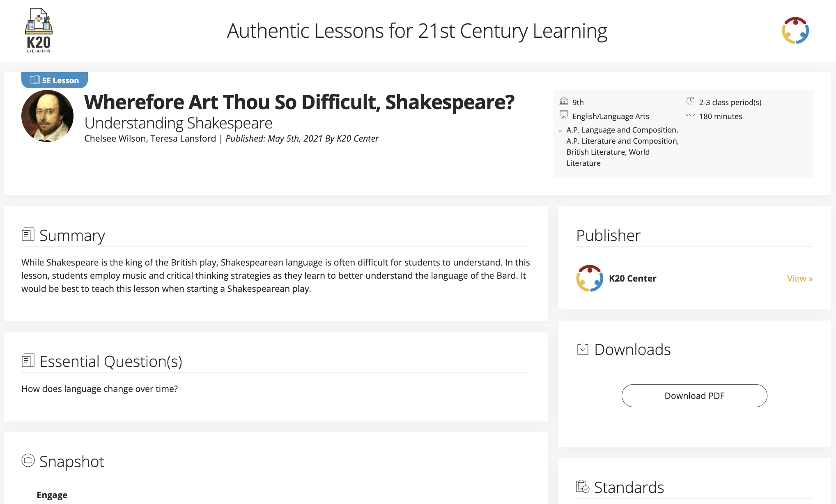Click the download arrow icon beside Downloads
Screen dimensions: 836x504
tap(582, 348)
